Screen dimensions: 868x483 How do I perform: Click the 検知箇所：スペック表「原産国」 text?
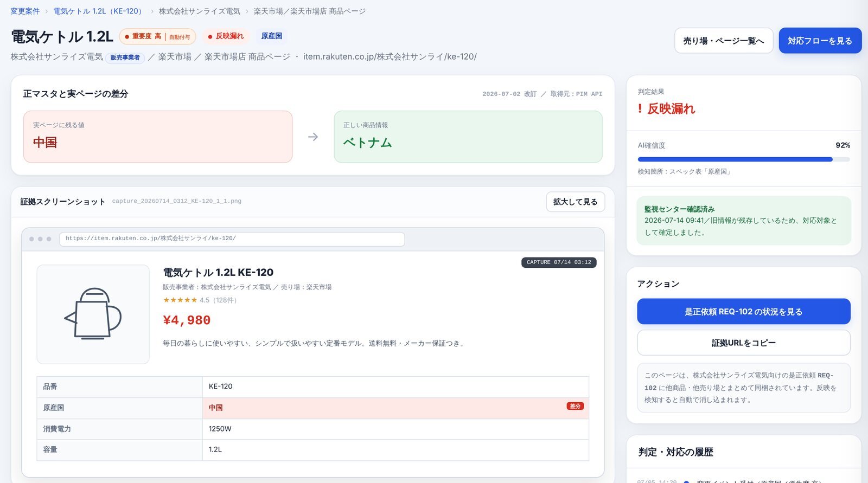[x=685, y=171]
